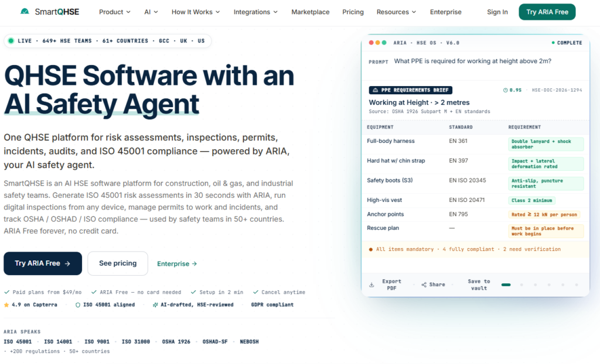This screenshot has width=600, height=364.
Task: Click the 4.9 on Capterra rating text
Action: (35, 305)
